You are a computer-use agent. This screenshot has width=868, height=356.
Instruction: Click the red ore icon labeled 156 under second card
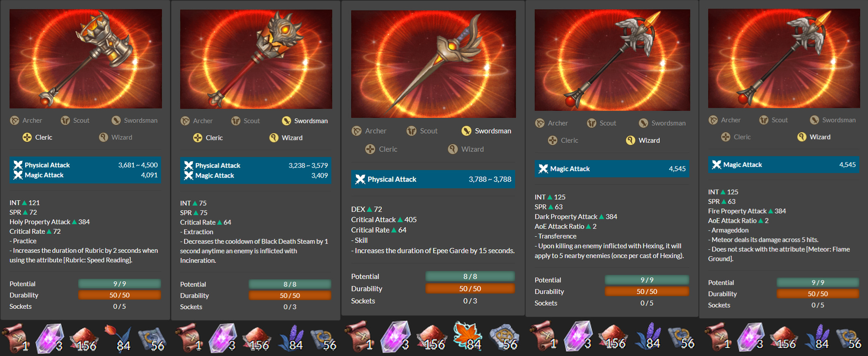pos(257,339)
